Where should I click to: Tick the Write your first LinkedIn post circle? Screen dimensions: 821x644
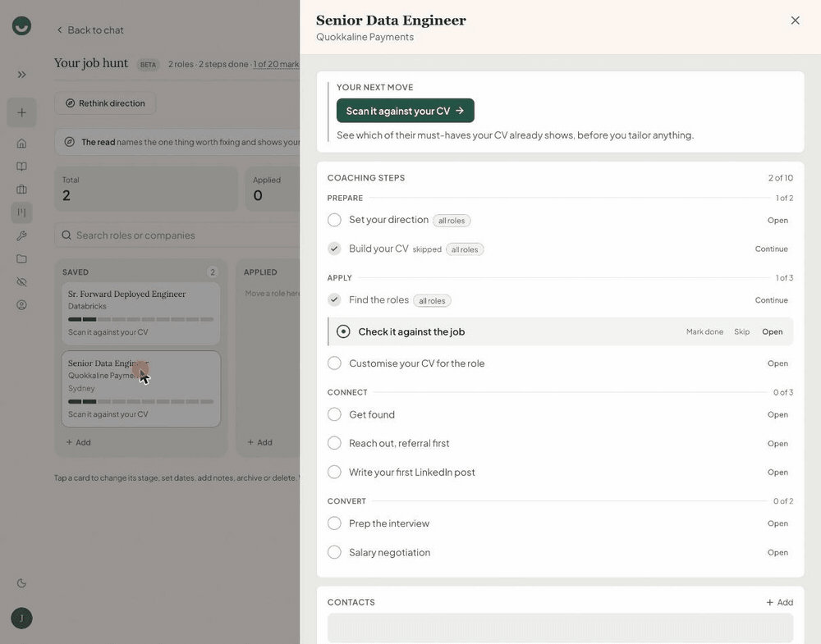click(x=334, y=472)
